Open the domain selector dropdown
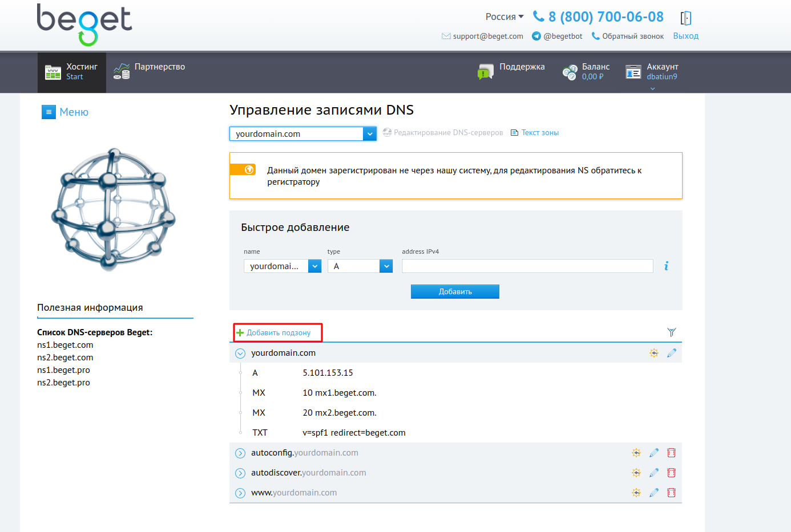 pyautogui.click(x=370, y=134)
